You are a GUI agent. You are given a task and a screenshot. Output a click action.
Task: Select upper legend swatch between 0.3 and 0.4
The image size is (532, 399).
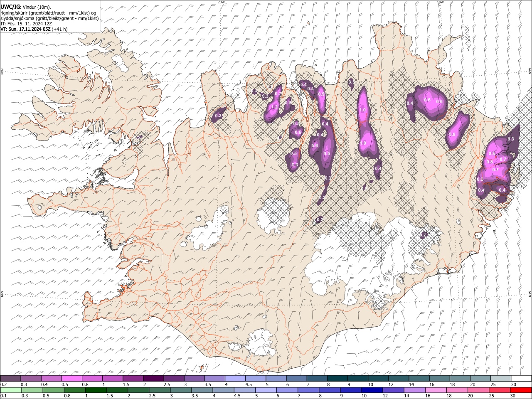pyautogui.click(x=31, y=378)
